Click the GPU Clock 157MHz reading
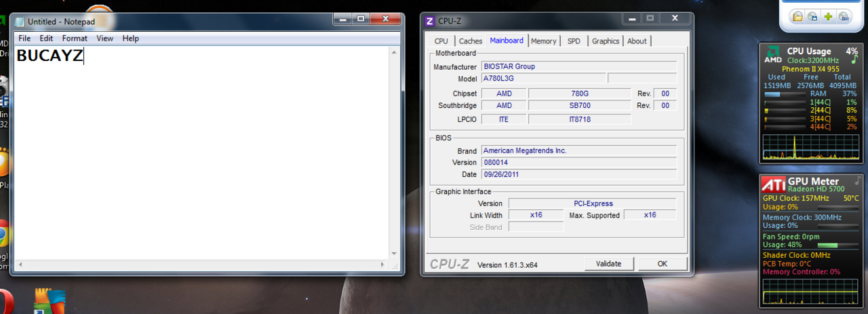This screenshot has width=868, height=314. tap(796, 198)
